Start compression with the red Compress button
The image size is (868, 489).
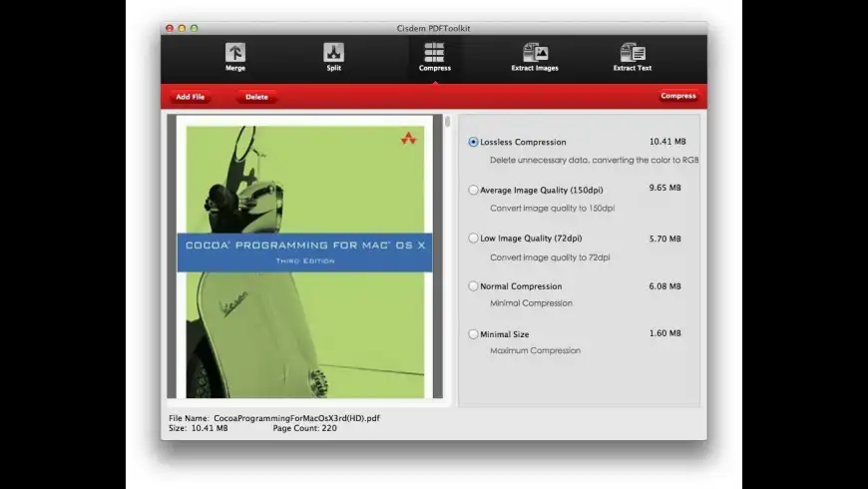(678, 96)
